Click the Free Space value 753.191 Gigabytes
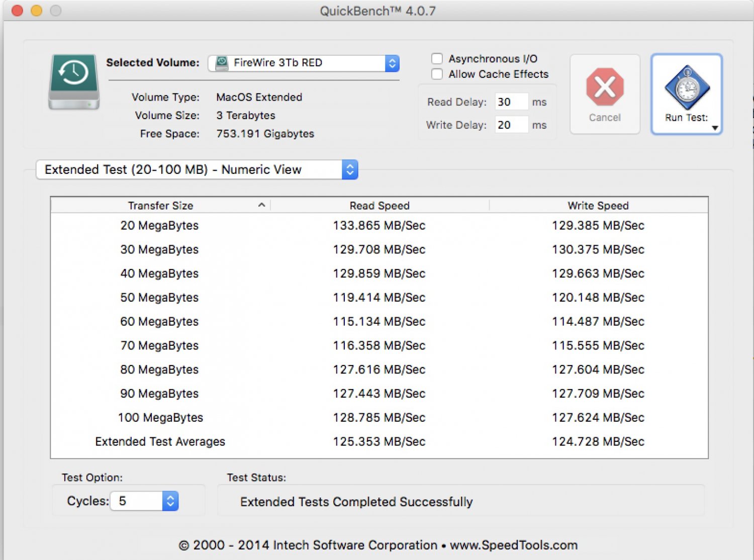Viewport: 754px width, 560px height. (265, 134)
